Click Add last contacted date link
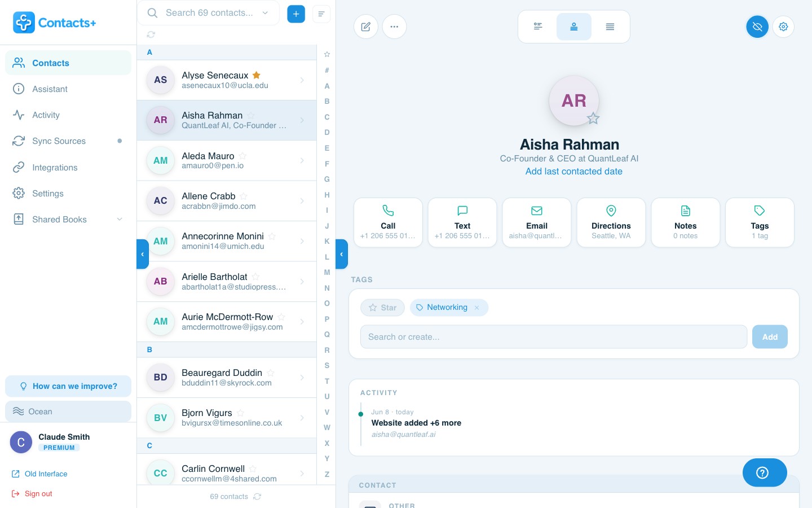Image resolution: width=812 pixels, height=508 pixels. [x=574, y=171]
